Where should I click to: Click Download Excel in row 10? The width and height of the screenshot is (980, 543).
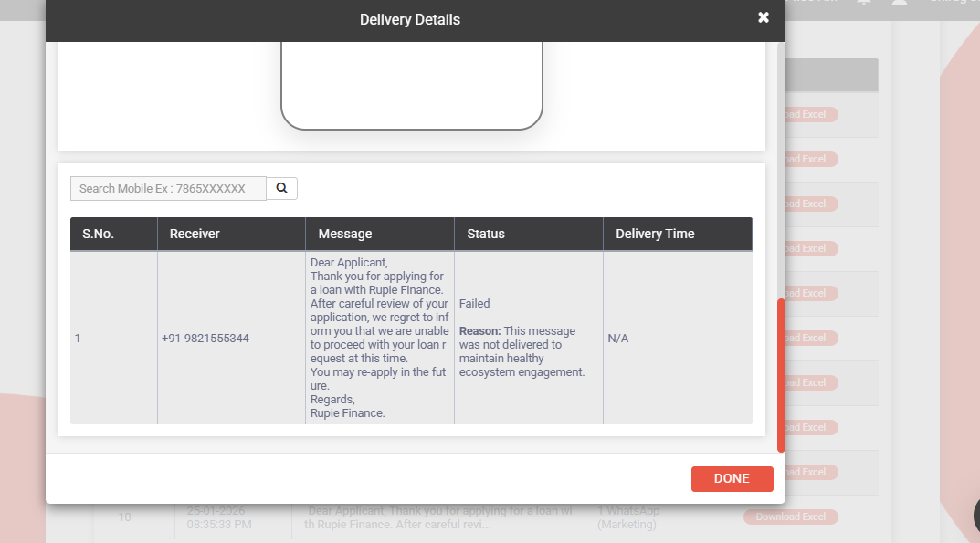[x=791, y=517]
